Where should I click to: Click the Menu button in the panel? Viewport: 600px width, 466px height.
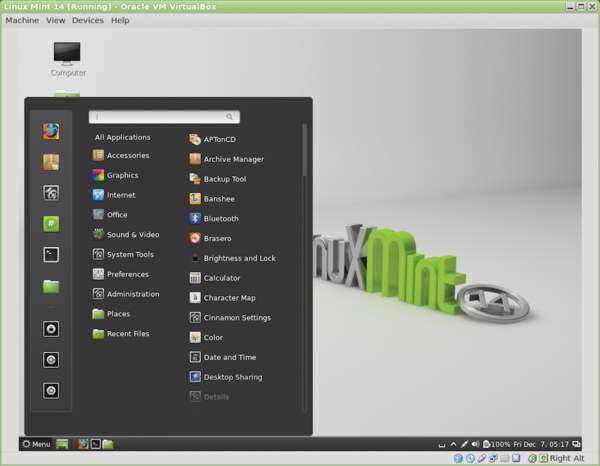click(35, 444)
